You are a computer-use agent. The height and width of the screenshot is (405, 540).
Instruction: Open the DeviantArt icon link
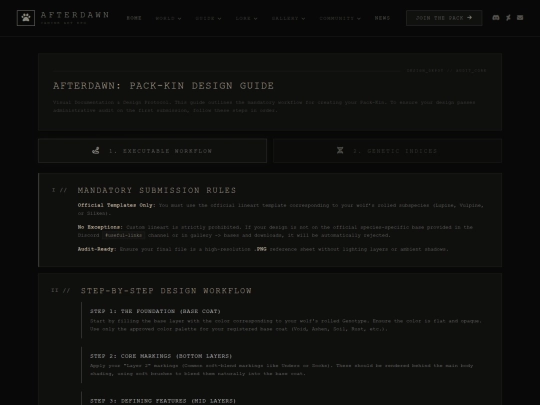508,18
